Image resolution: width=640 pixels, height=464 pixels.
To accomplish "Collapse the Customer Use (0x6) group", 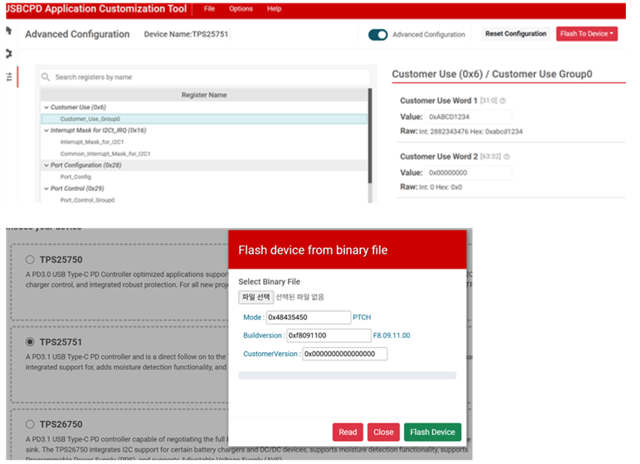I will (47, 107).
